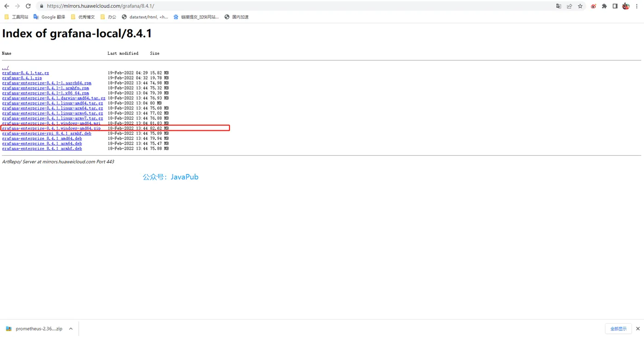The image size is (644, 337).
Task: Open the Weibo extension icon
Action: (593, 6)
